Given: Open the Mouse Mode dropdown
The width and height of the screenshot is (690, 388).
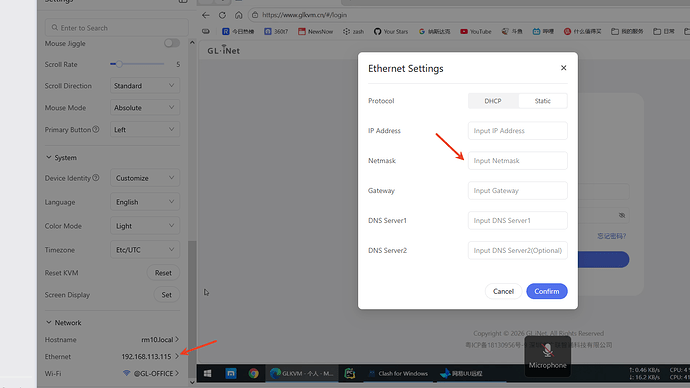Looking at the screenshot, I should click(x=145, y=108).
